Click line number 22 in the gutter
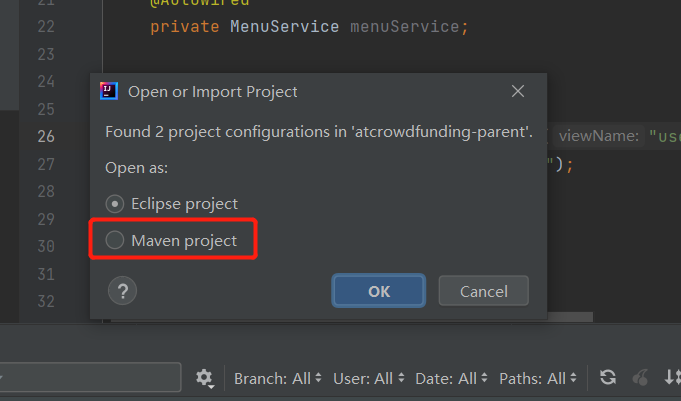The image size is (681, 401). coord(45,26)
